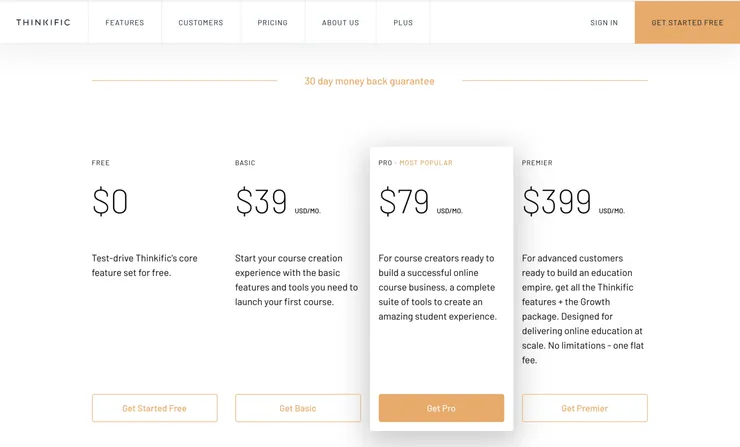The height and width of the screenshot is (447, 740).
Task: Click the Most Popular label
Action: 426,163
